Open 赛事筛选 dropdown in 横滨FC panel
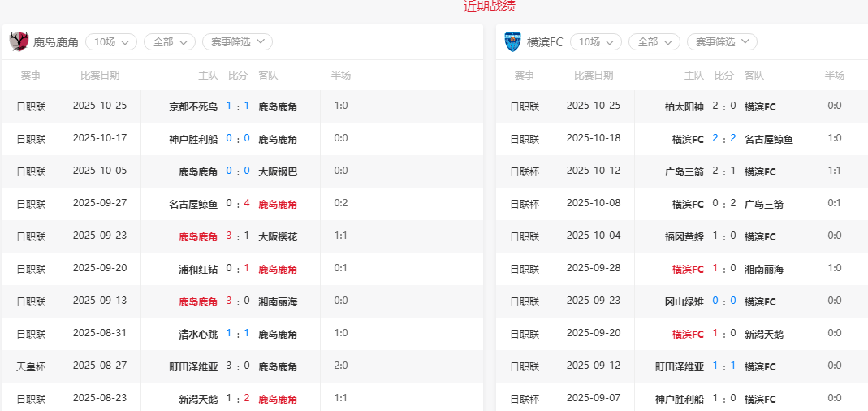The image size is (868, 411). point(721,41)
